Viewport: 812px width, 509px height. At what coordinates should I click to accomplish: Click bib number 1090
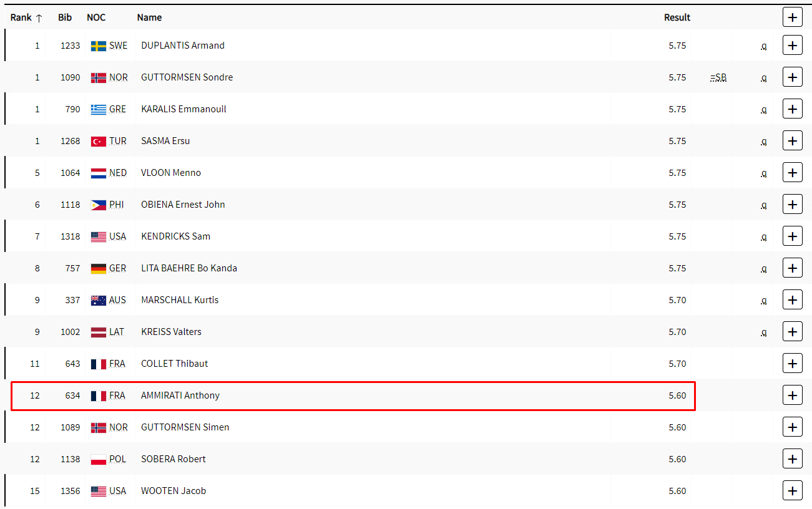pos(71,77)
